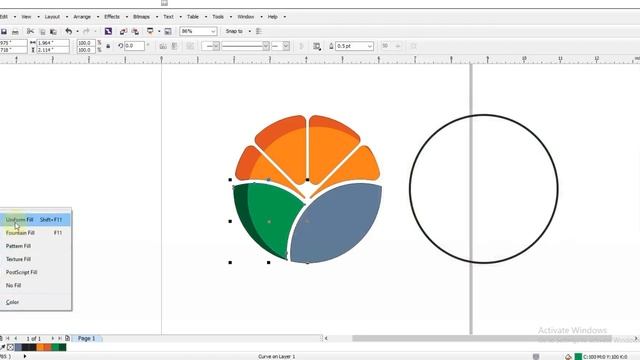Open the Edit menu

[4, 17]
